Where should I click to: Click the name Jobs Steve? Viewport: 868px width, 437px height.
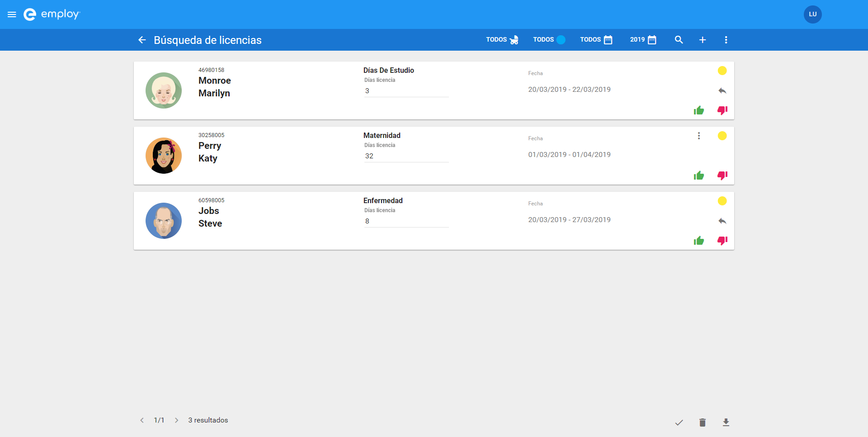coord(210,217)
